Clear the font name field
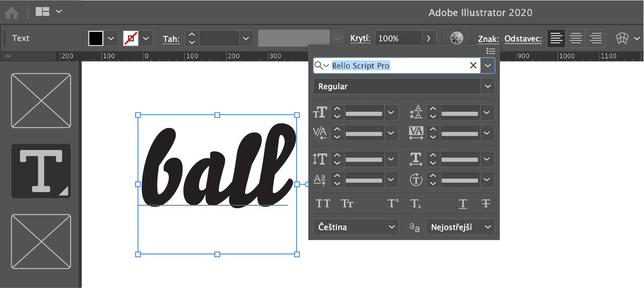 click(x=473, y=66)
